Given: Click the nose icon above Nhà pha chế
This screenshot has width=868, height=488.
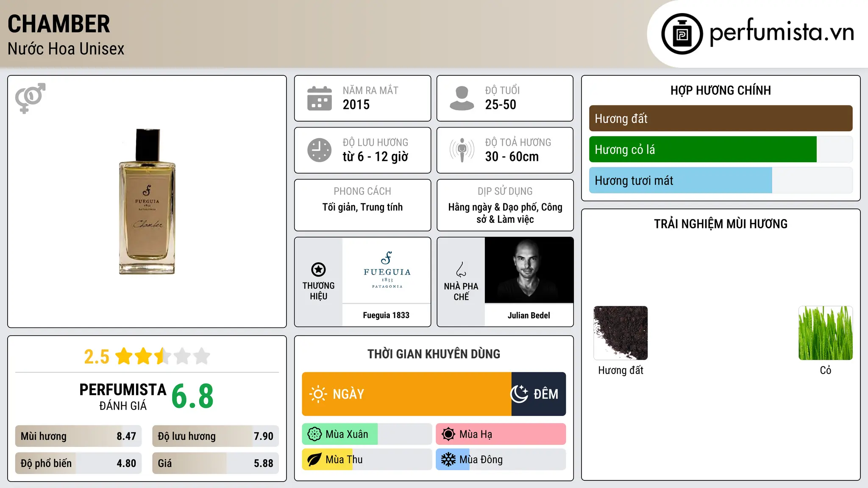Looking at the screenshot, I should click(461, 269).
